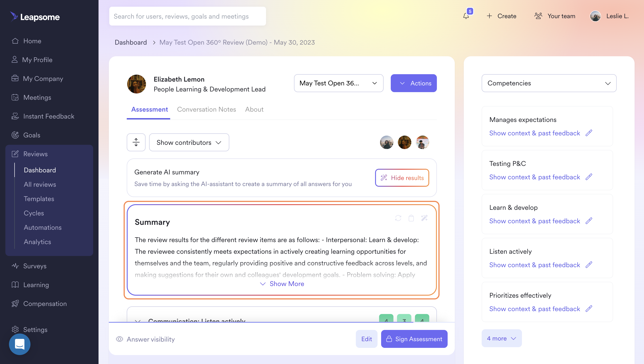Click the Create plus button
The width and height of the screenshot is (644, 364).
tap(502, 16)
